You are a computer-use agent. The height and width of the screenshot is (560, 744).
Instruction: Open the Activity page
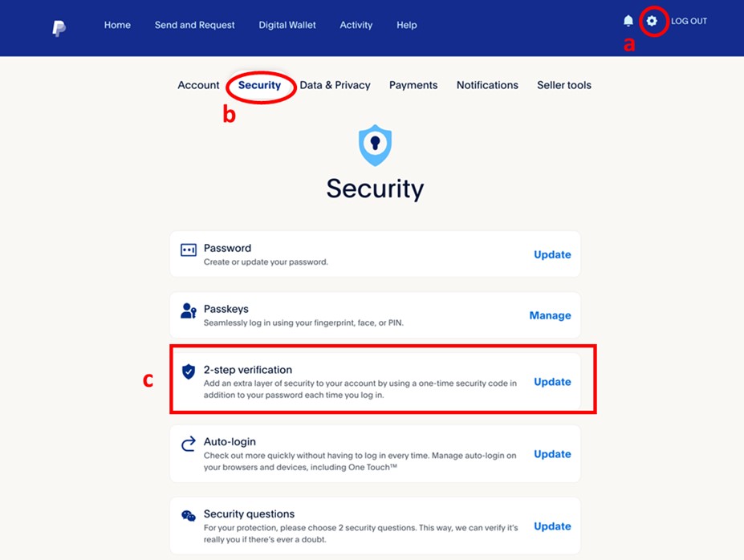click(x=356, y=25)
